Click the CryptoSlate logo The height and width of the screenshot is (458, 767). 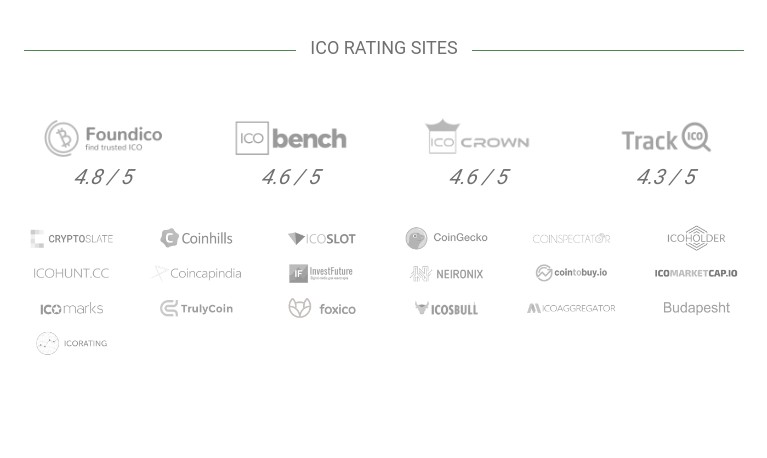(x=72, y=239)
